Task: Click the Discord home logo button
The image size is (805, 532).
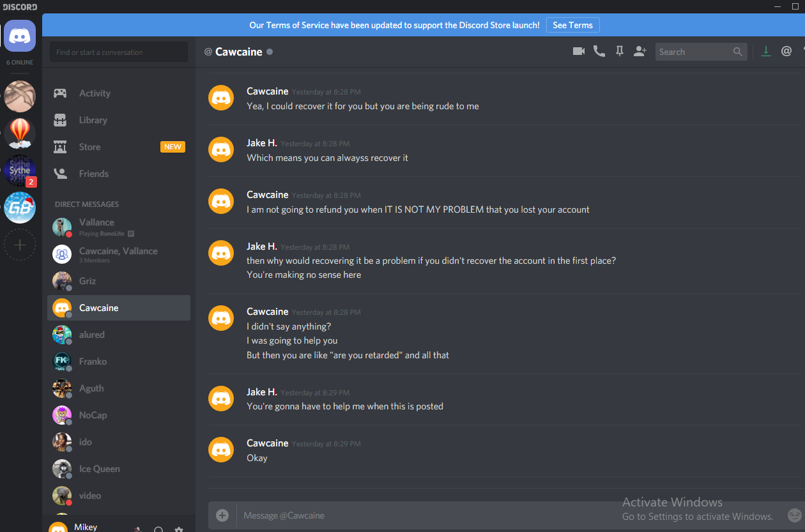Action: tap(20, 36)
